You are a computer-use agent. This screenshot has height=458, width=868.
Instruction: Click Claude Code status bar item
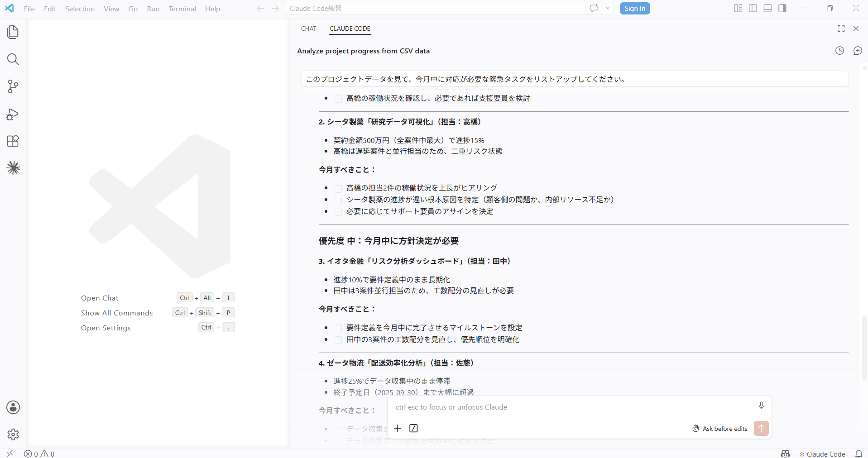[x=822, y=453]
